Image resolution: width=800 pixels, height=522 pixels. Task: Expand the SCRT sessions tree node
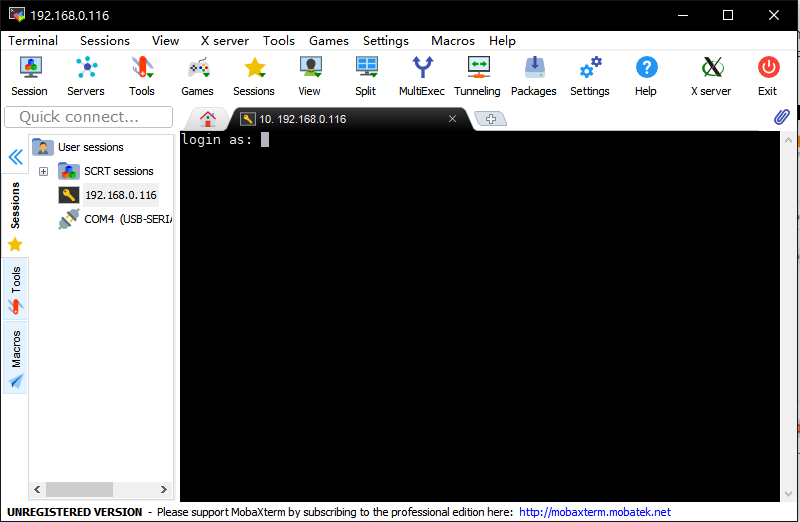(43, 171)
